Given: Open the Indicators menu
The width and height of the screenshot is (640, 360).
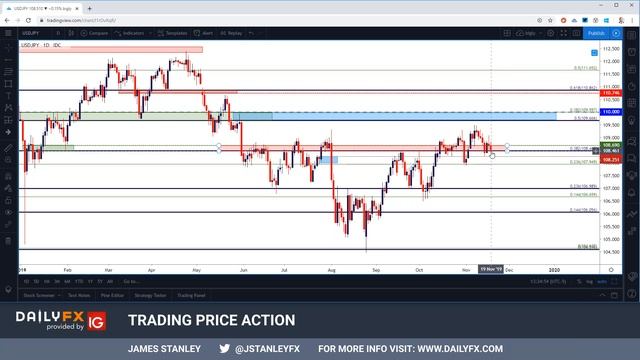Looking at the screenshot, I should (129, 33).
